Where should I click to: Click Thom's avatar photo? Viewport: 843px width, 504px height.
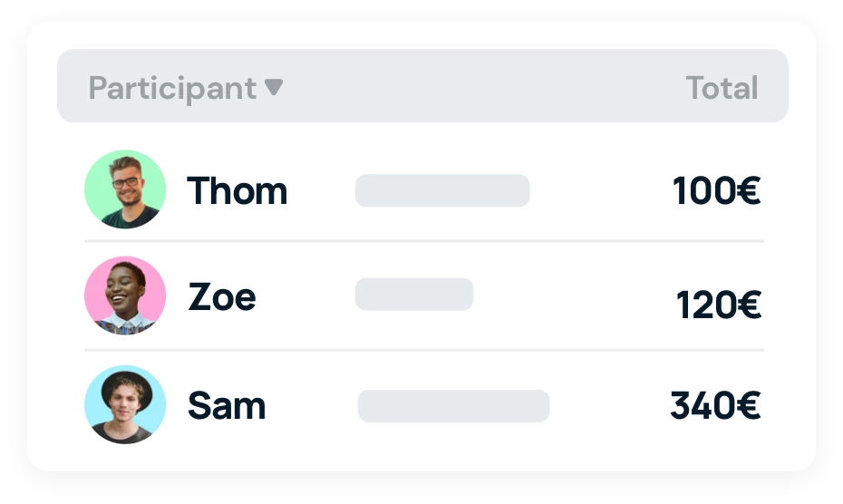tap(125, 189)
